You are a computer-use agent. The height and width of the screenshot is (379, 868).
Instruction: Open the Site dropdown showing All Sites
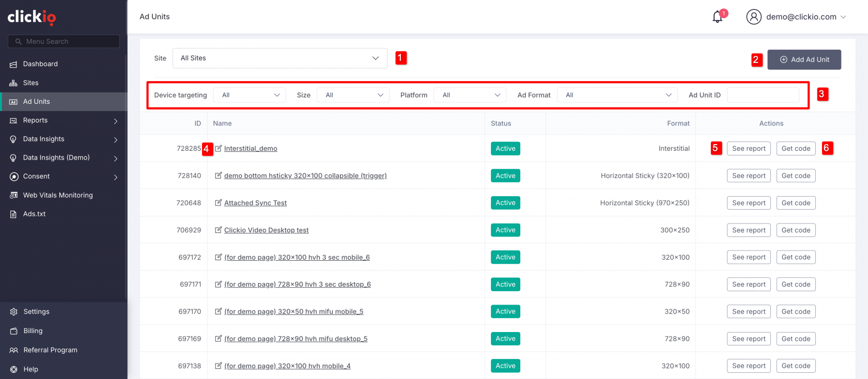coord(280,58)
